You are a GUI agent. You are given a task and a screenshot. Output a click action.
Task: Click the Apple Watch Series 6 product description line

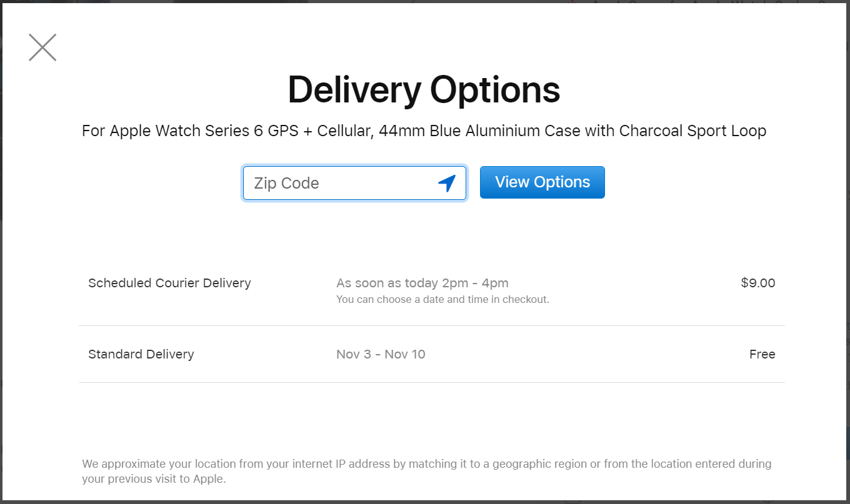point(424,131)
